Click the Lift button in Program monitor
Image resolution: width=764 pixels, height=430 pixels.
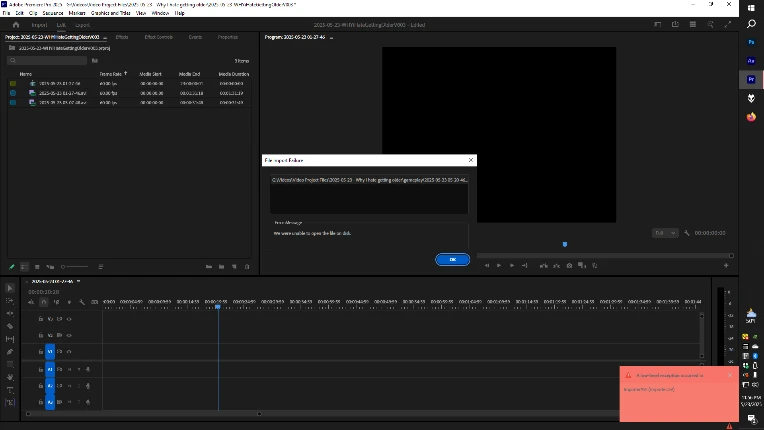[x=543, y=266]
